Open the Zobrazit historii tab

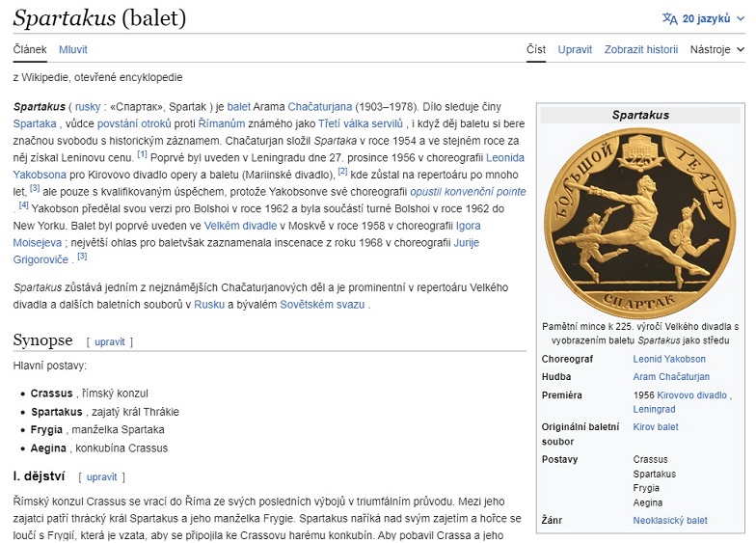point(640,49)
